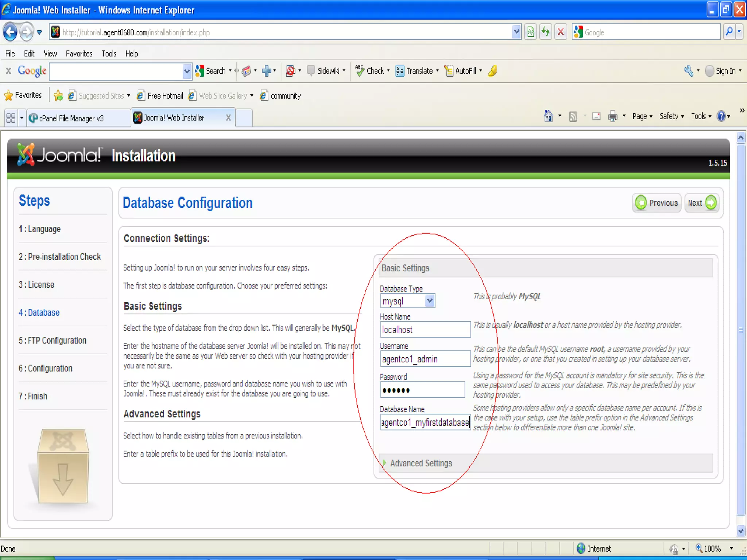Click the browser Back arrow button
Image resolution: width=747 pixels, height=560 pixels.
10,32
